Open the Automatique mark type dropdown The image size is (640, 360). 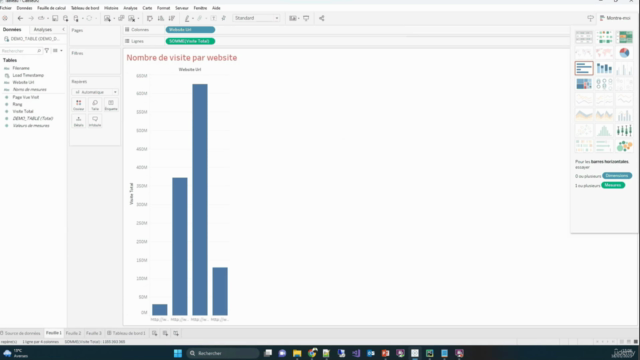[95, 92]
